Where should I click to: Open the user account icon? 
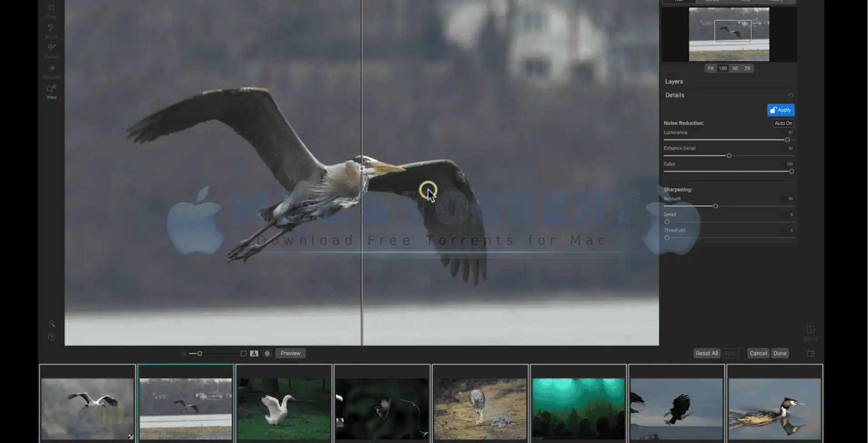51,324
